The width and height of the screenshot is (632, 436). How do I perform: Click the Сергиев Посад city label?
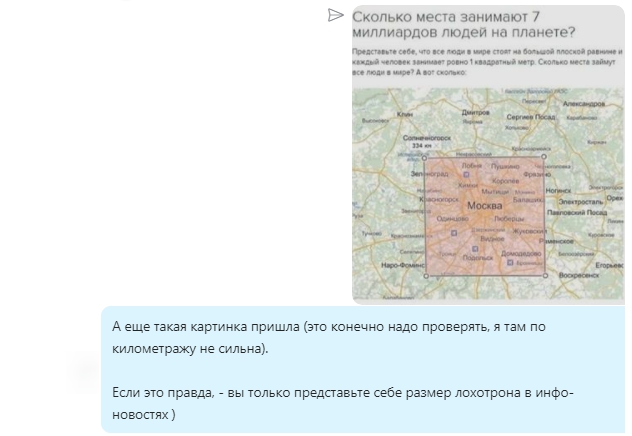pyautogui.click(x=530, y=117)
